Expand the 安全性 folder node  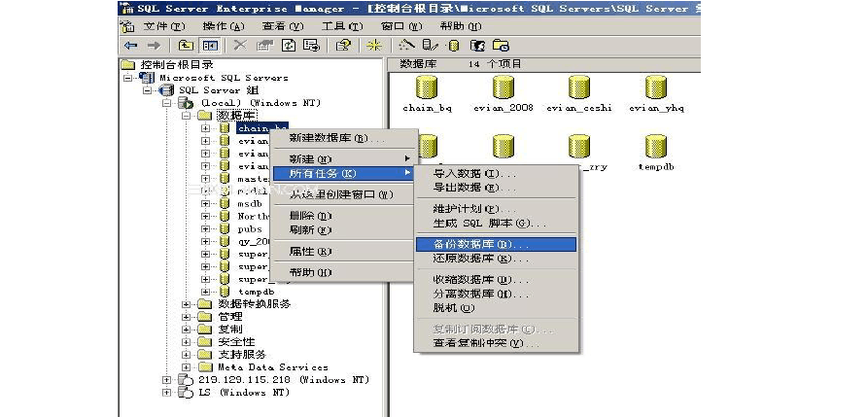point(186,342)
